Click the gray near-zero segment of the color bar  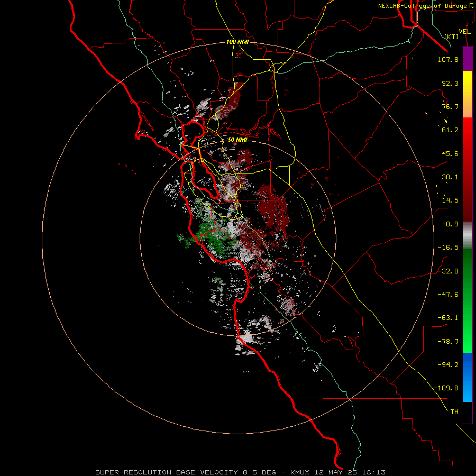pyautogui.click(x=467, y=235)
